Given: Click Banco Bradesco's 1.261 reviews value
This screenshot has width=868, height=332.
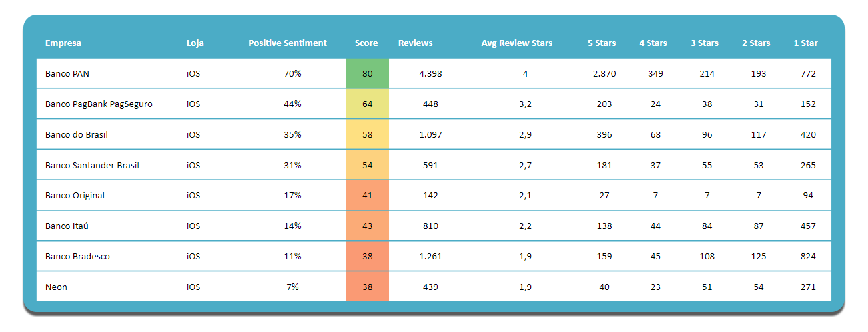Looking at the screenshot, I should click(x=430, y=257).
